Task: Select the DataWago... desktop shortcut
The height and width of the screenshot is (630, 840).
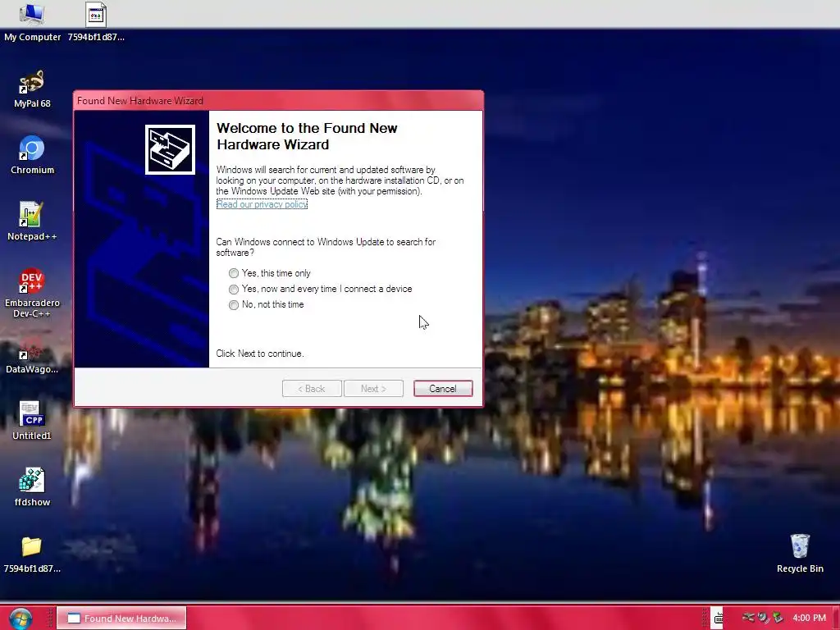Action: point(32,354)
